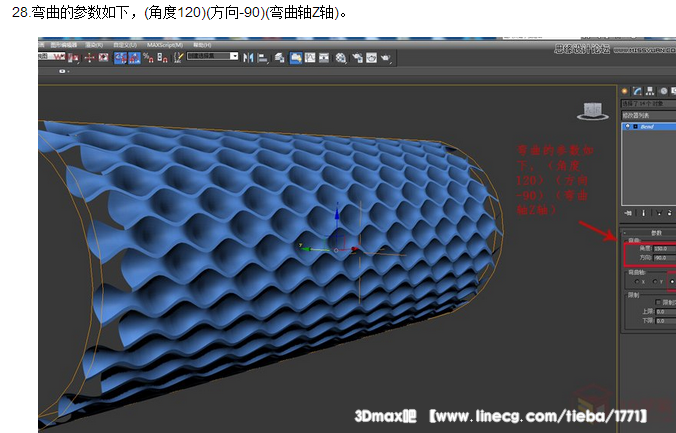Screen dimensions: 676x433
Task: Switch to the Modify panel icon
Action: [x=637, y=91]
